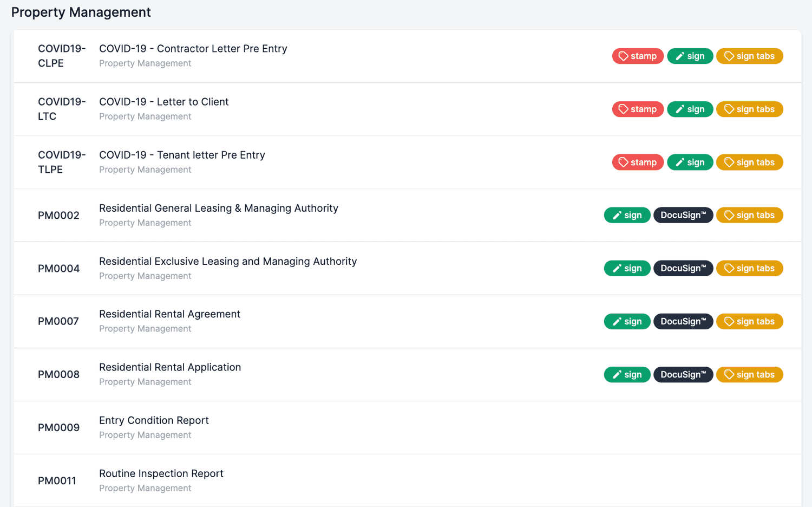The height and width of the screenshot is (507, 812).
Task: Click the Property Management page heading
Action: click(81, 12)
